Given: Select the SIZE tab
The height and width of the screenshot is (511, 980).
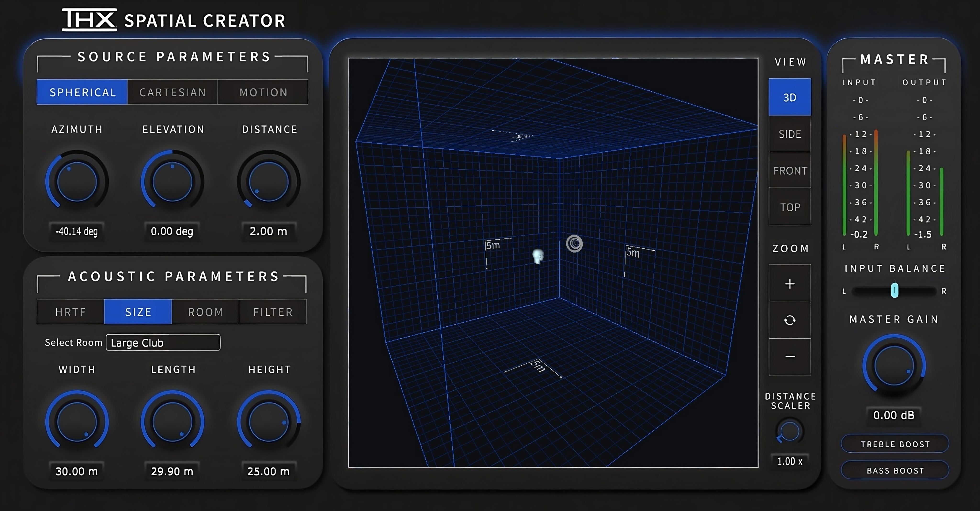Looking at the screenshot, I should 138,312.
